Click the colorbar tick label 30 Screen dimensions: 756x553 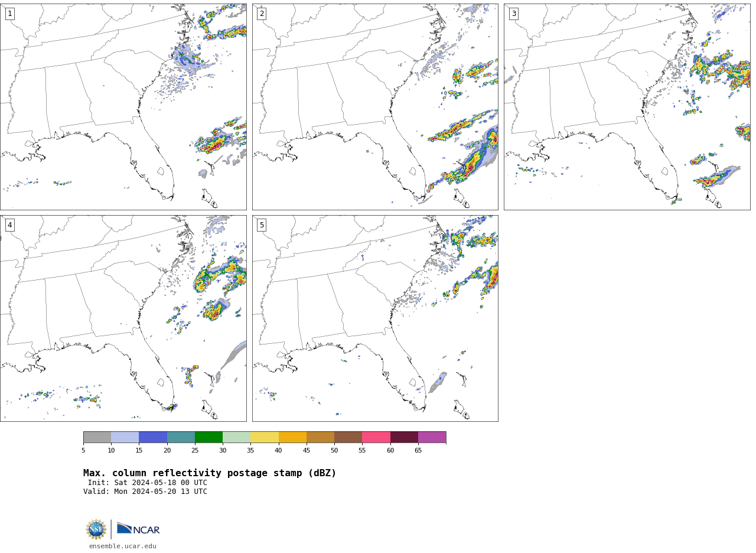[x=223, y=451]
